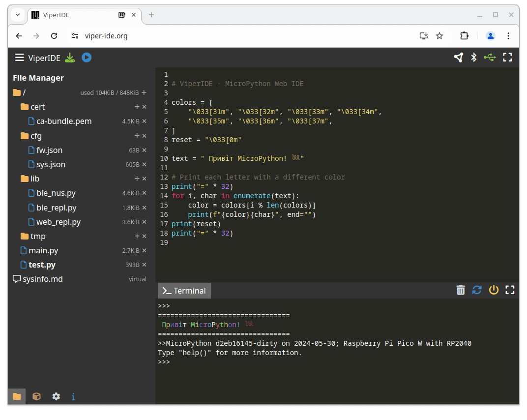Bookmark this page with star icon
The width and height of the screenshot is (527, 420).
point(439,36)
